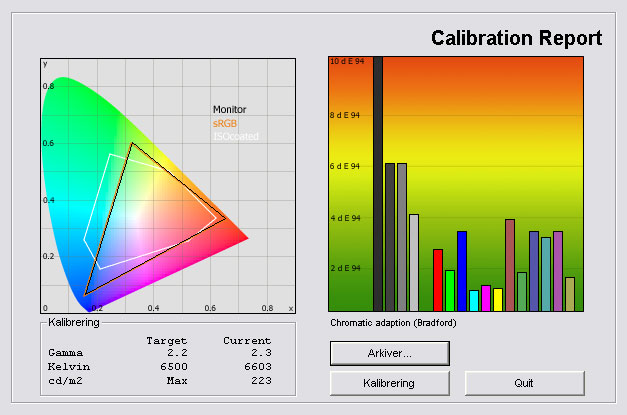The width and height of the screenshot is (627, 415).
Task: Click the magenta bar in delta E chart
Action: [486, 298]
